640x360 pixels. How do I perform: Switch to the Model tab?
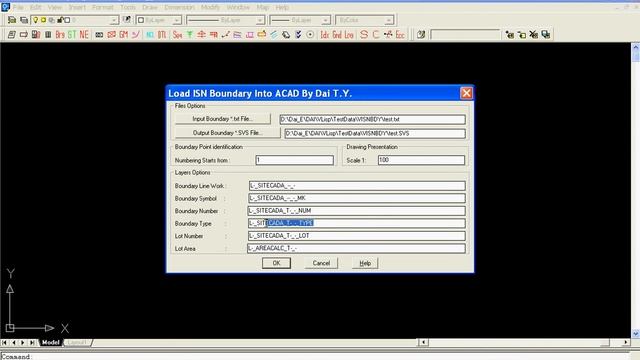click(x=51, y=342)
